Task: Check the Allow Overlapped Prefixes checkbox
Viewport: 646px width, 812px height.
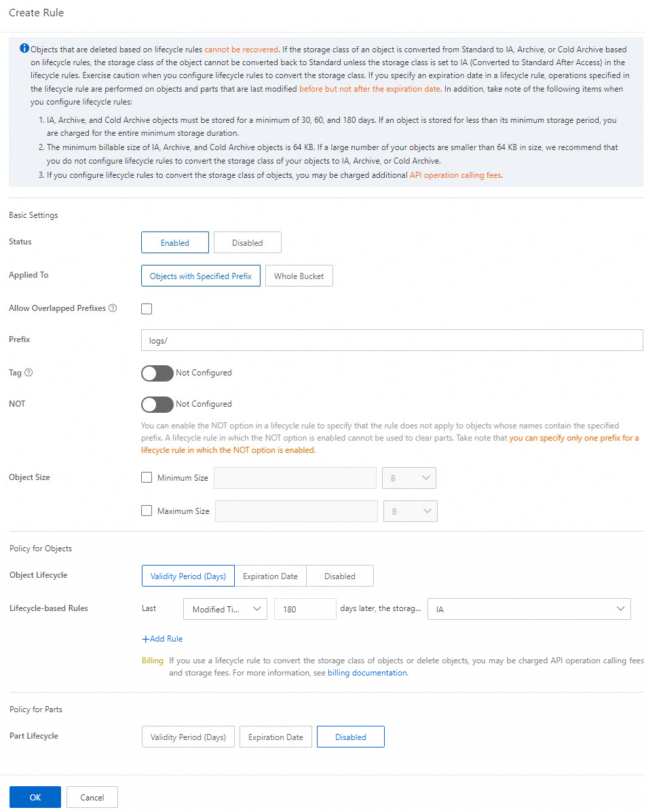Action: click(x=147, y=309)
